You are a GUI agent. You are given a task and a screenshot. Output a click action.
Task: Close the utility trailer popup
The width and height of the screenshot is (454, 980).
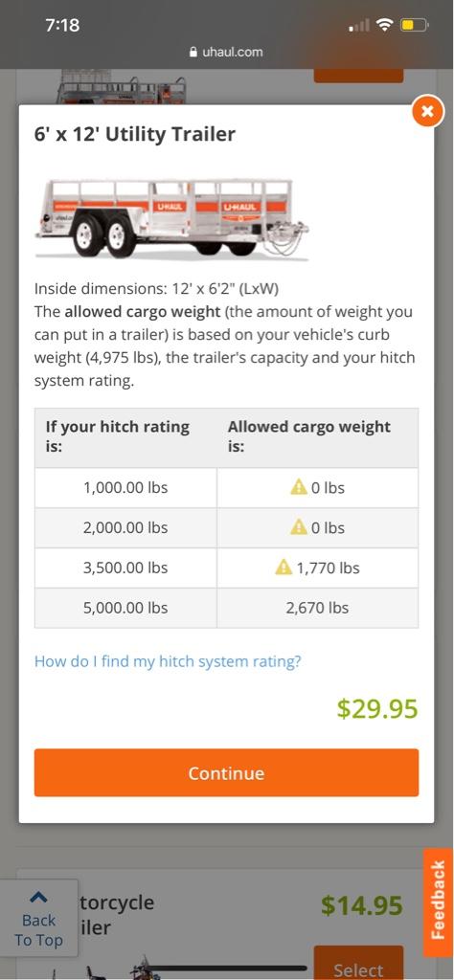(428, 112)
